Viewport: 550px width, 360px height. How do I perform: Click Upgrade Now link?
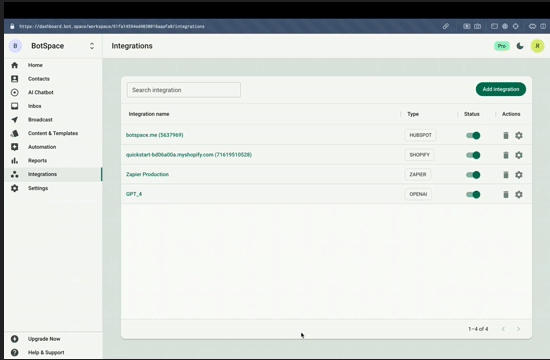[44, 339]
